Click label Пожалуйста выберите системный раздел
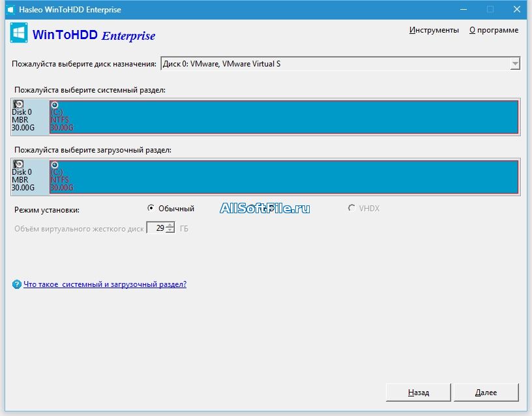This screenshot has height=416, width=532. pyautogui.click(x=90, y=90)
